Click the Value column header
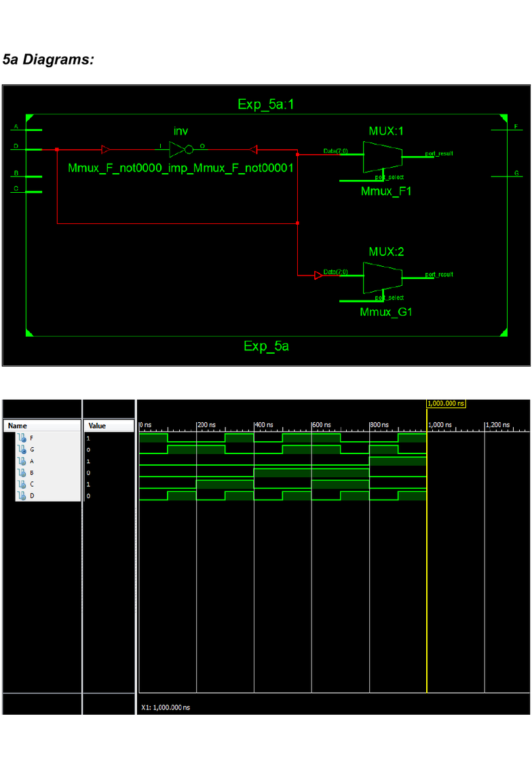Screen dimensions: 532x782 tap(109, 426)
